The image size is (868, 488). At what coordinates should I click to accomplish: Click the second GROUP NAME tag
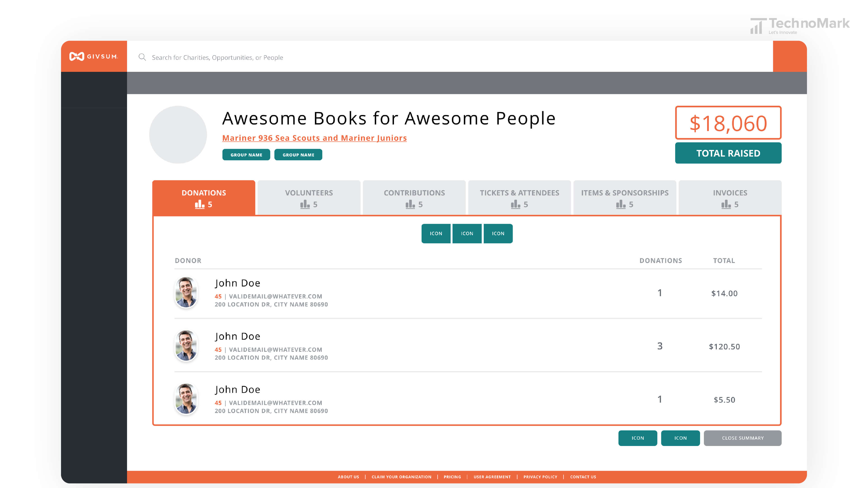(298, 155)
